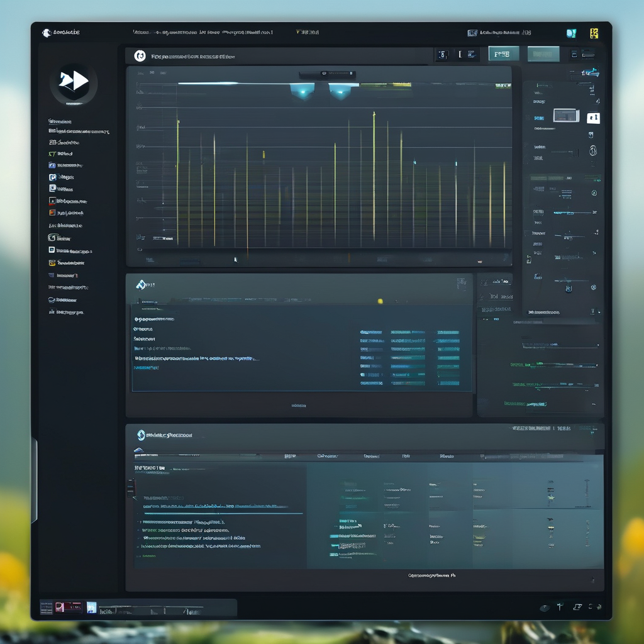Toggle the white square button in right panel
Image resolution: width=644 pixels, height=644 pixels.
pos(593,118)
